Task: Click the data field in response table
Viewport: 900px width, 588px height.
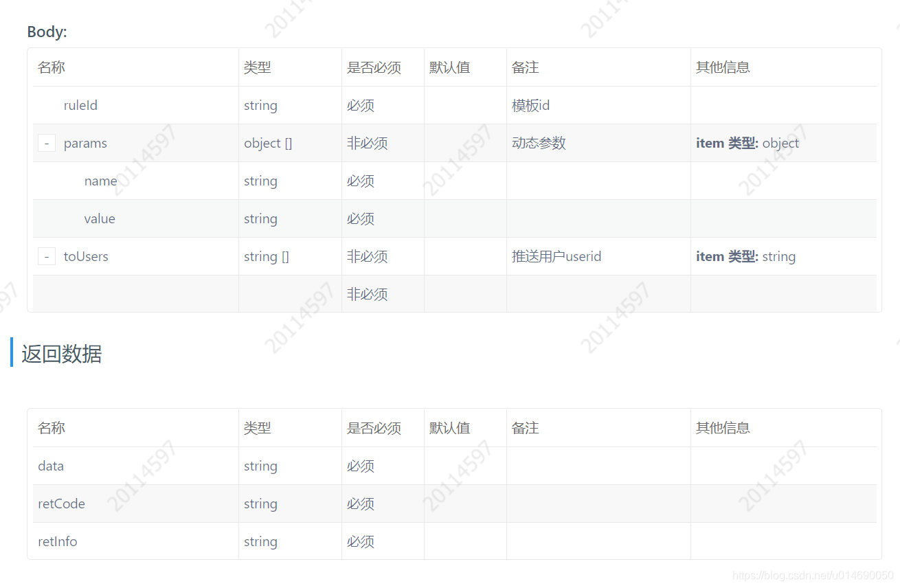Action: [51, 466]
